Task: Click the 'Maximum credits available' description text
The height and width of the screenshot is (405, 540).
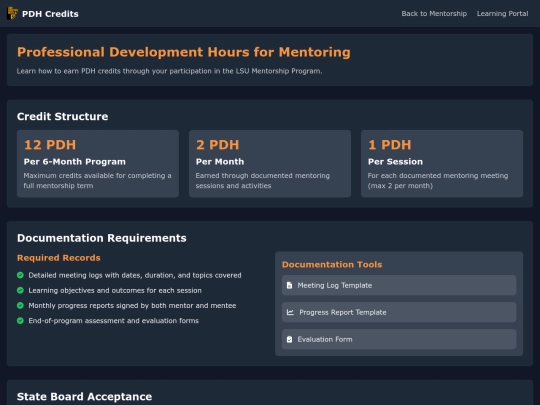Action: point(97,180)
